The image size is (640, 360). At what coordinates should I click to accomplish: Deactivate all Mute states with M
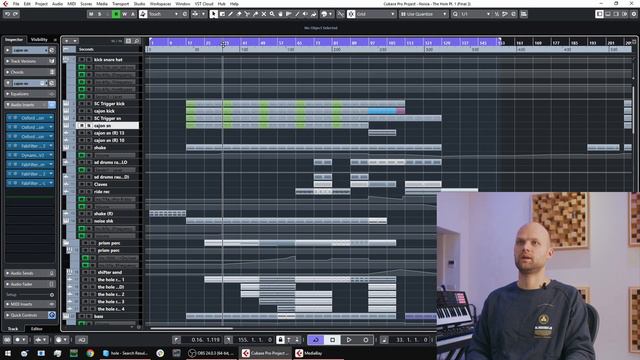91,14
